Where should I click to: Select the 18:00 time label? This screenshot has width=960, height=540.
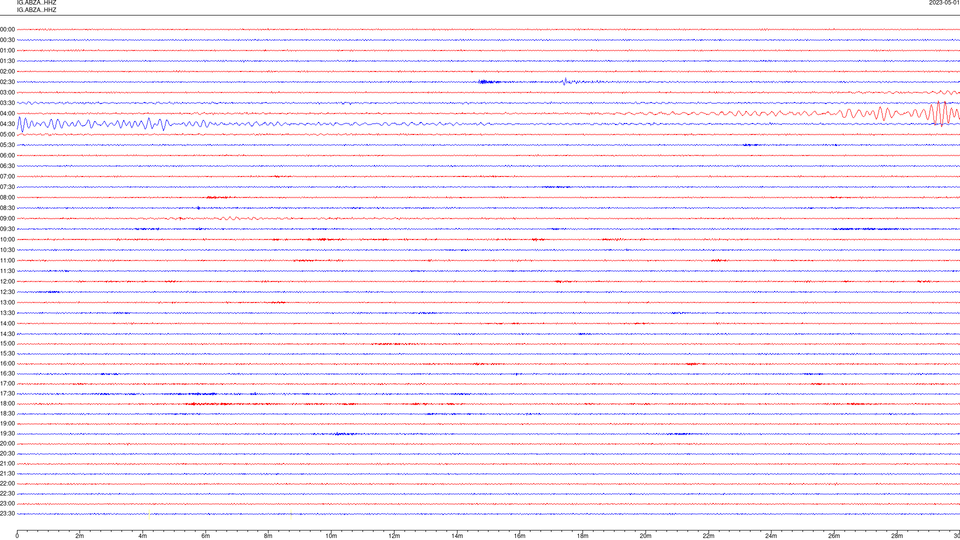pyautogui.click(x=7, y=403)
